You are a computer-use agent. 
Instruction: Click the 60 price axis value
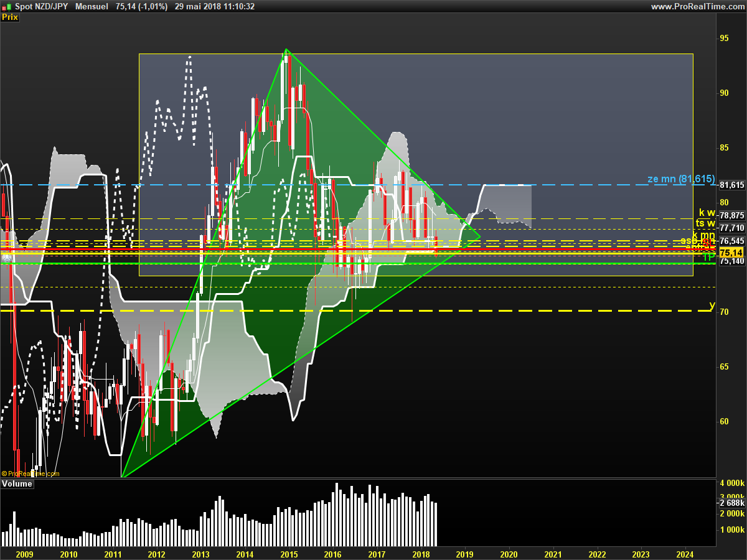(724, 421)
